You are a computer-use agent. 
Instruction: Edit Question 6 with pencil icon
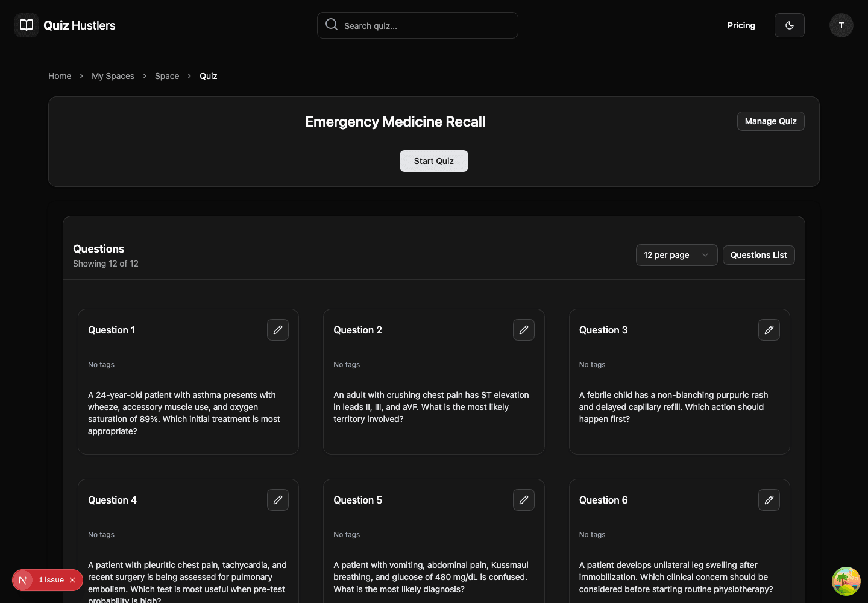click(769, 500)
